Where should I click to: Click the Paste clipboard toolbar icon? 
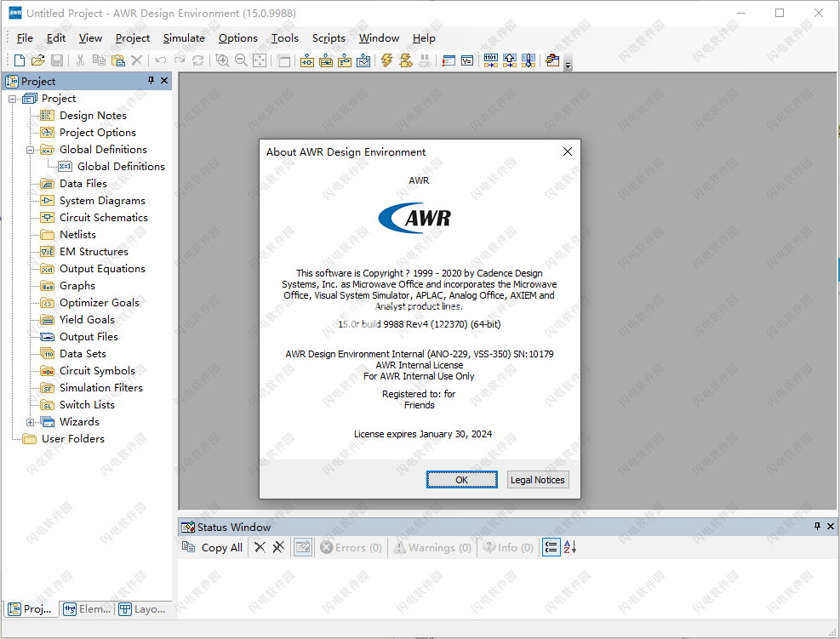point(117,60)
